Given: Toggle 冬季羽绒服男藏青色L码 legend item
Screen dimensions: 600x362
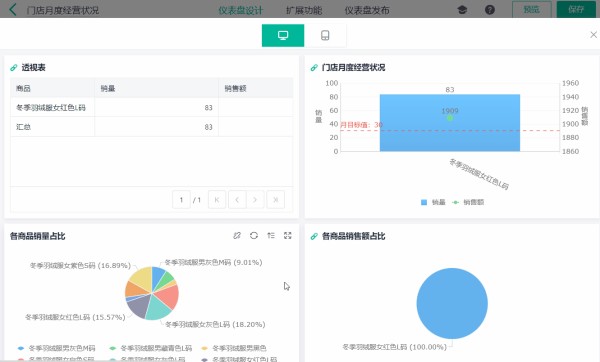Looking at the screenshot, I should [150, 348].
